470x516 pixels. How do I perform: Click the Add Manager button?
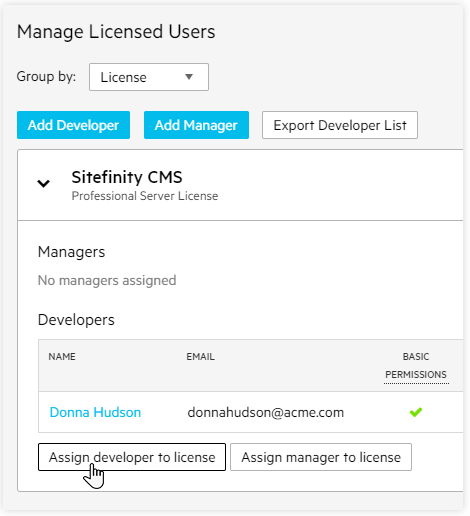(x=196, y=125)
